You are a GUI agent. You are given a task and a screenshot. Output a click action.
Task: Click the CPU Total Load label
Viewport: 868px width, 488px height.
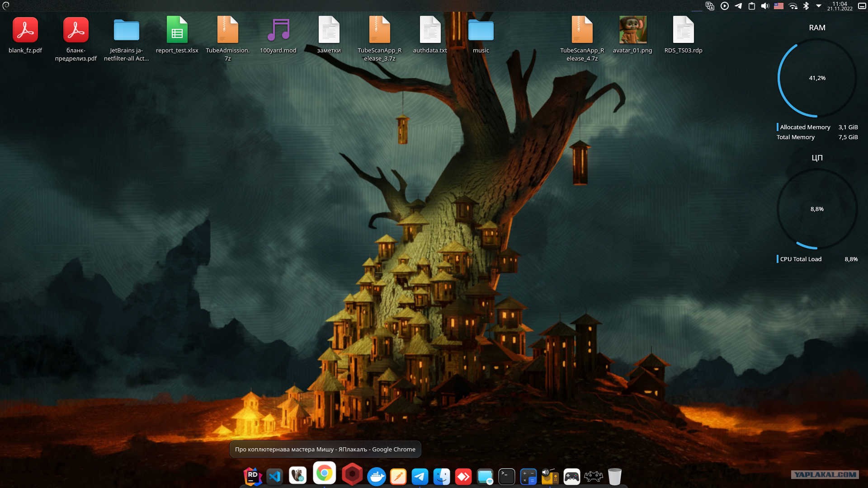[x=801, y=259]
